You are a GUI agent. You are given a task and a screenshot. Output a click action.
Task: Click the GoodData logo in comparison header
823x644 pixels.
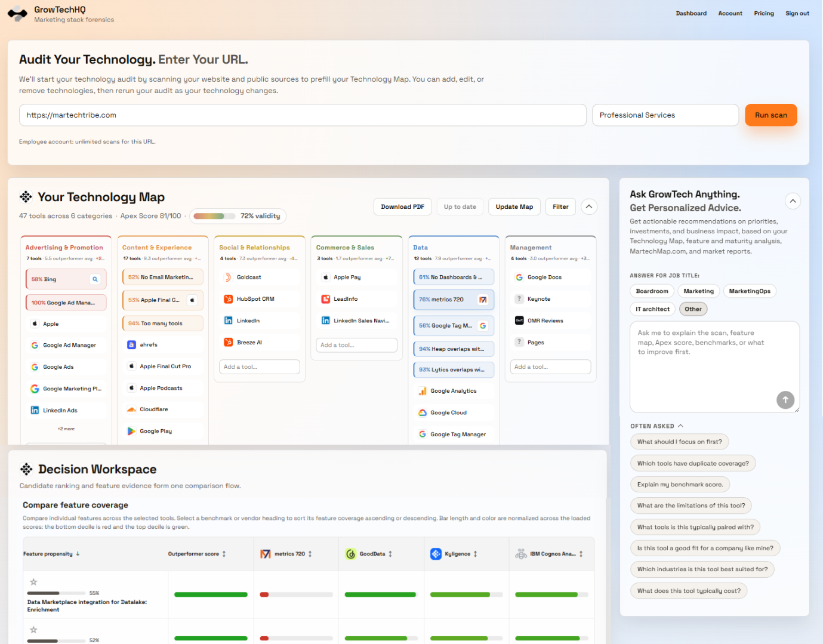pyautogui.click(x=351, y=554)
